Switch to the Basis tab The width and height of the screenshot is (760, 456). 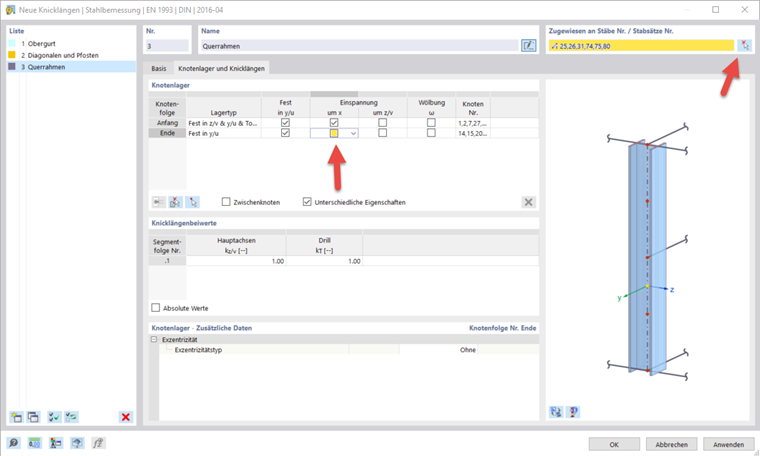pyautogui.click(x=158, y=68)
